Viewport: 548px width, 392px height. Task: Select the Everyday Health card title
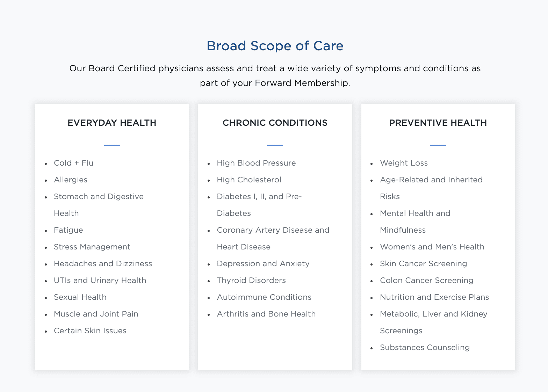112,123
